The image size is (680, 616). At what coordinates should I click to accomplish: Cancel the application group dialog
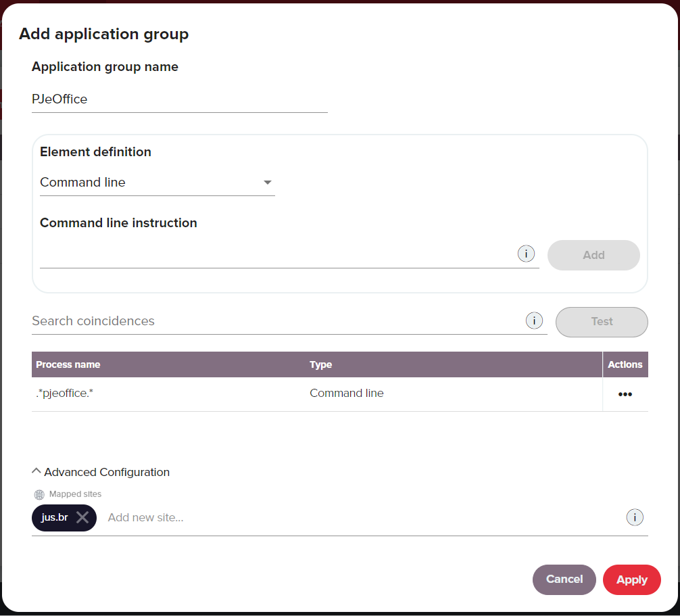[x=564, y=579]
